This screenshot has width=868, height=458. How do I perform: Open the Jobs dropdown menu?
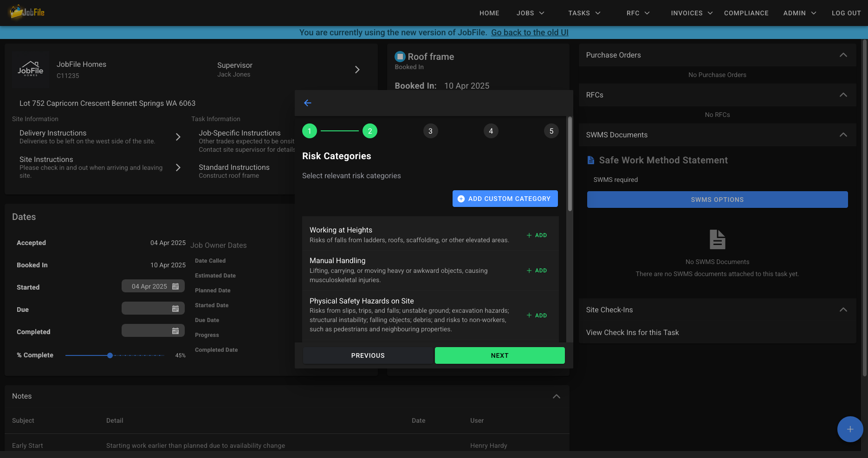[x=531, y=13]
